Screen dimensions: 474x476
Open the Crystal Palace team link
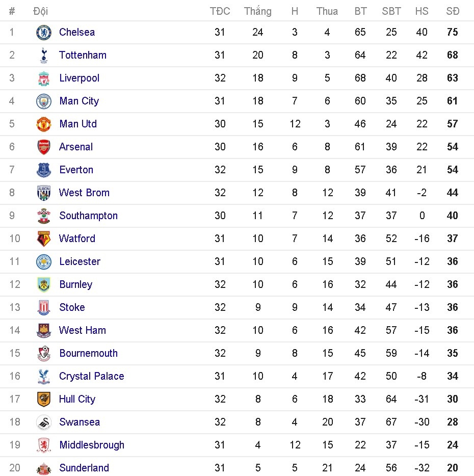[91, 376]
